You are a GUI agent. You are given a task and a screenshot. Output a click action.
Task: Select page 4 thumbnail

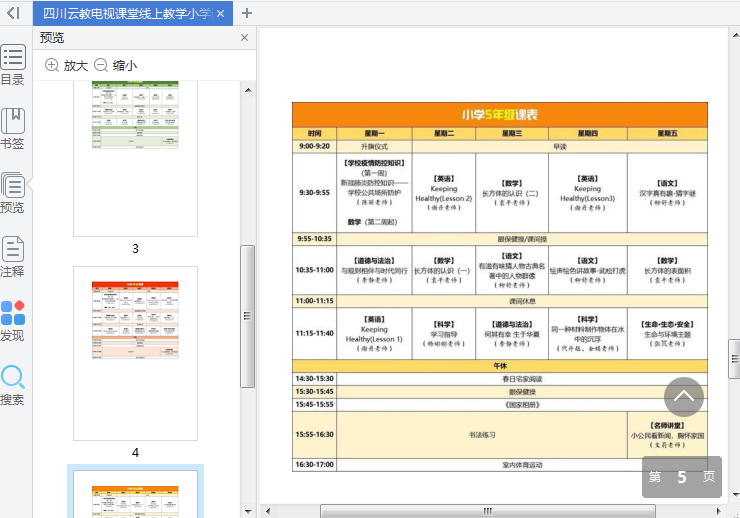pos(135,352)
